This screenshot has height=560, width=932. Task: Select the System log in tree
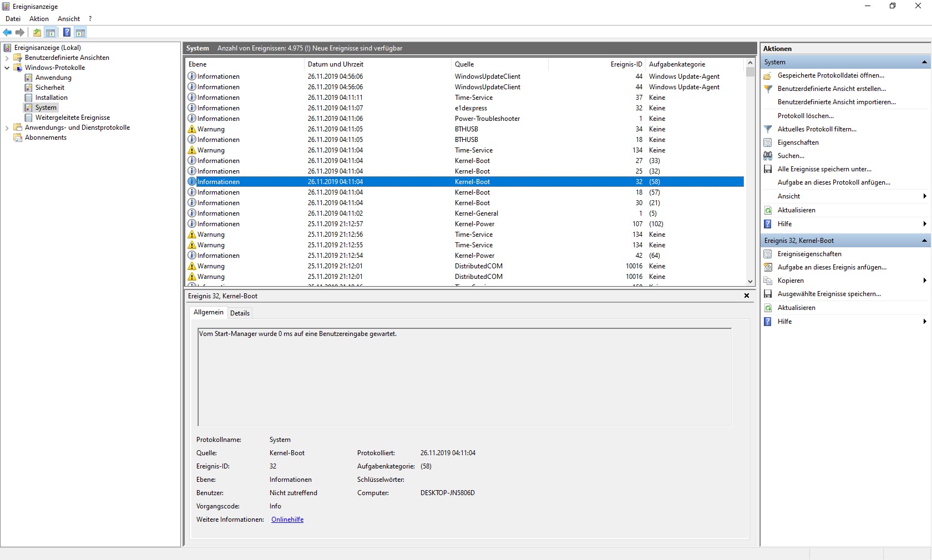coord(46,108)
